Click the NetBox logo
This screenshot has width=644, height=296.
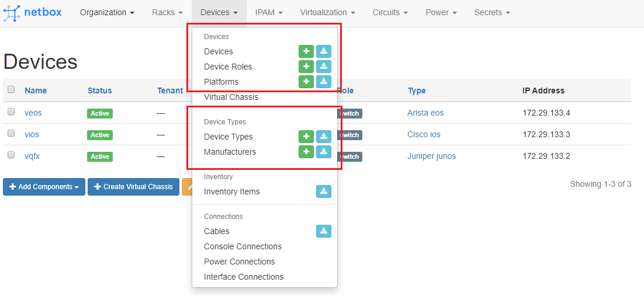click(x=33, y=13)
